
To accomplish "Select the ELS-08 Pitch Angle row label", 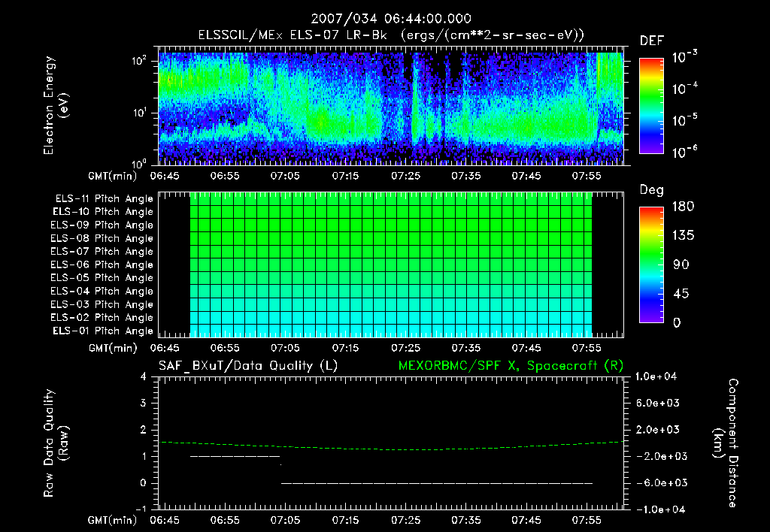I will 102,238.
